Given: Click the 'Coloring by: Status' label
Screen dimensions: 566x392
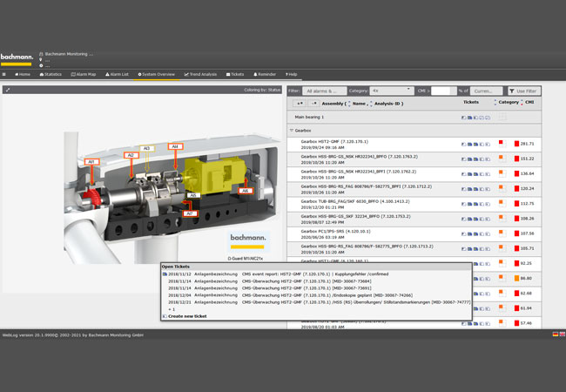Looking at the screenshot, I should 262,90.
